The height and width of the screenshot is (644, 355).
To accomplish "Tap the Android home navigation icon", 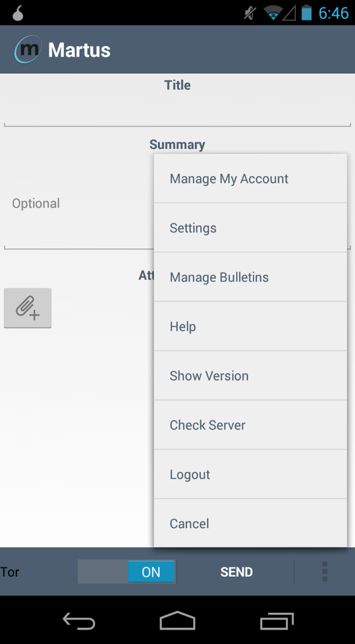I will click(x=177, y=620).
